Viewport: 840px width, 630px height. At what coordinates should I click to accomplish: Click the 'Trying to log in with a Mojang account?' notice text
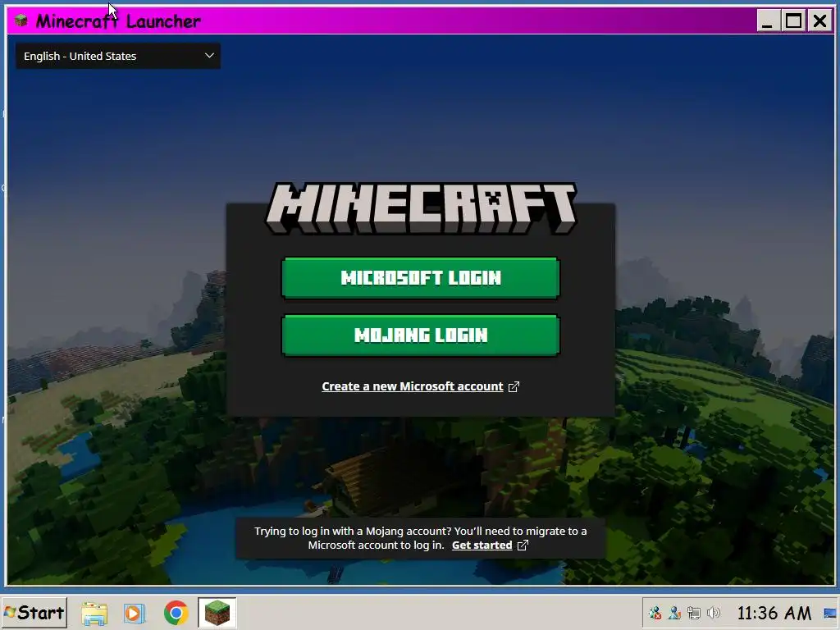[421, 538]
